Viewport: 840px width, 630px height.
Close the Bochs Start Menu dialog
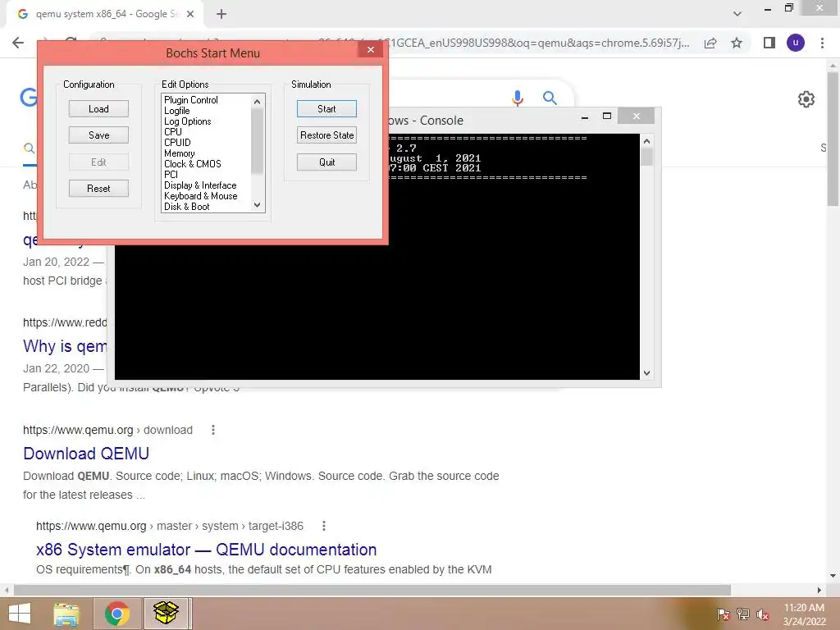pos(371,50)
